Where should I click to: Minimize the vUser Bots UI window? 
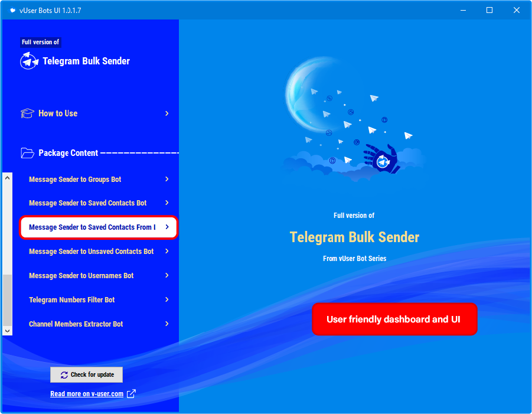(463, 10)
